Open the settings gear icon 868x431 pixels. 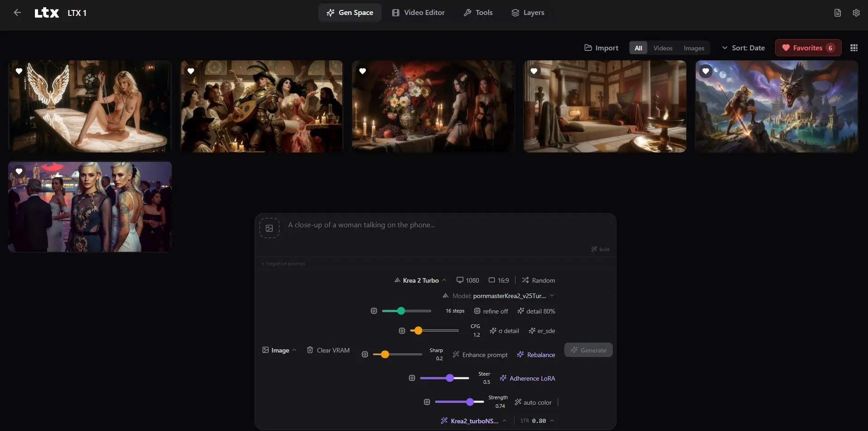pyautogui.click(x=856, y=13)
